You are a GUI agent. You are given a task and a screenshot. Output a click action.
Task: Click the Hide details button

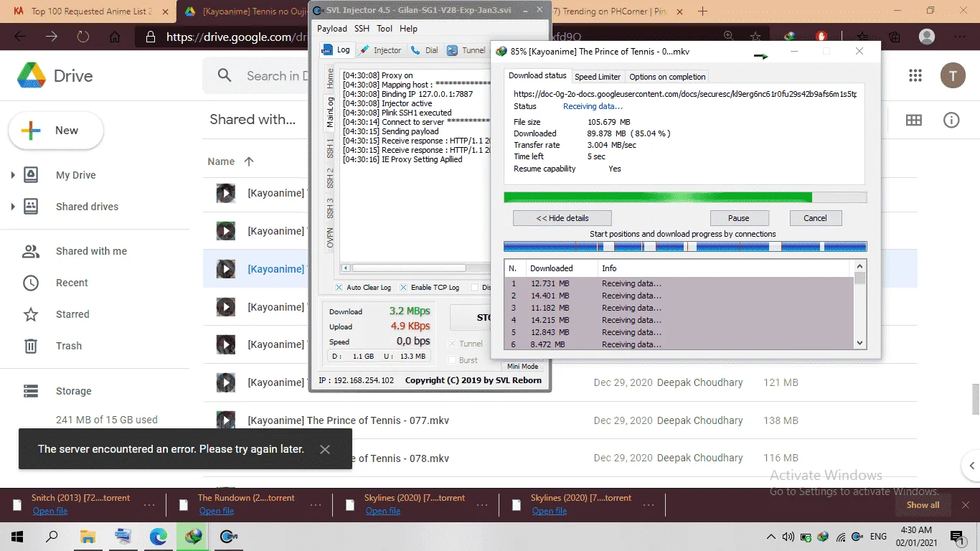562,218
